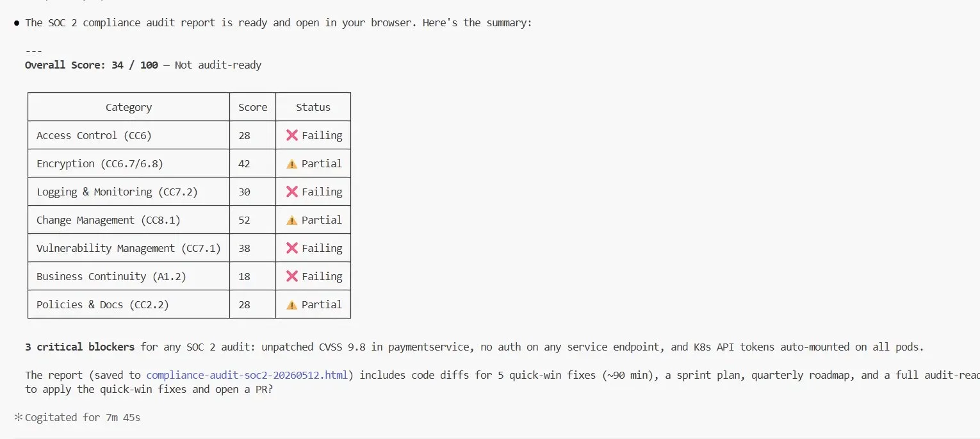Click the warning icon in the Encryption row

292,164
